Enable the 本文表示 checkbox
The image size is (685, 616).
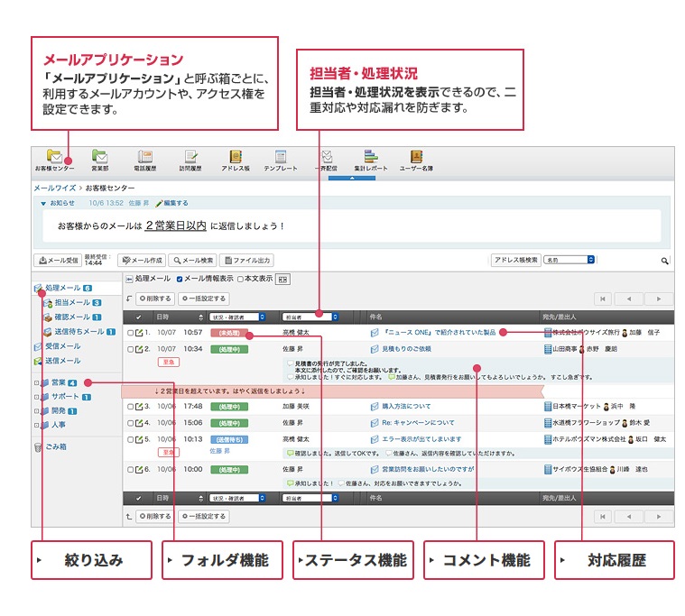(240, 279)
